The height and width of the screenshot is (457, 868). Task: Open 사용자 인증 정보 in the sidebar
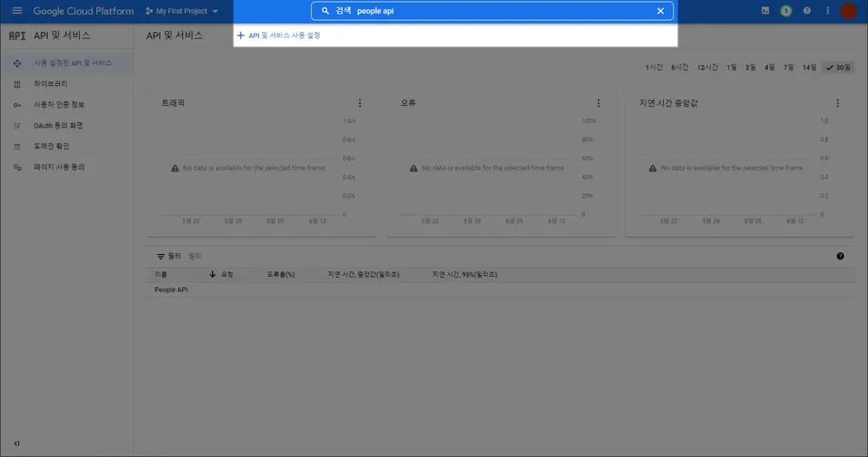pos(59,105)
